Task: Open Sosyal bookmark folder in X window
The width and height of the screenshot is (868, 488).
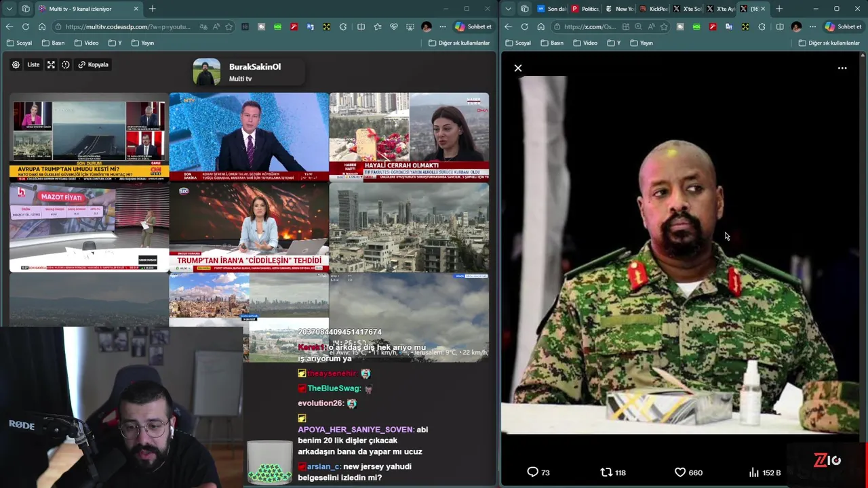Action: point(518,43)
